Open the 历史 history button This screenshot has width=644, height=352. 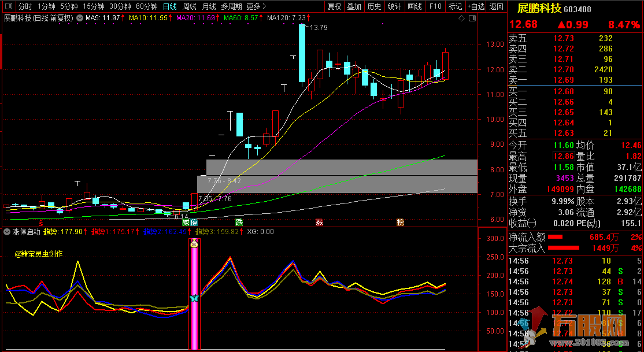(374, 6)
